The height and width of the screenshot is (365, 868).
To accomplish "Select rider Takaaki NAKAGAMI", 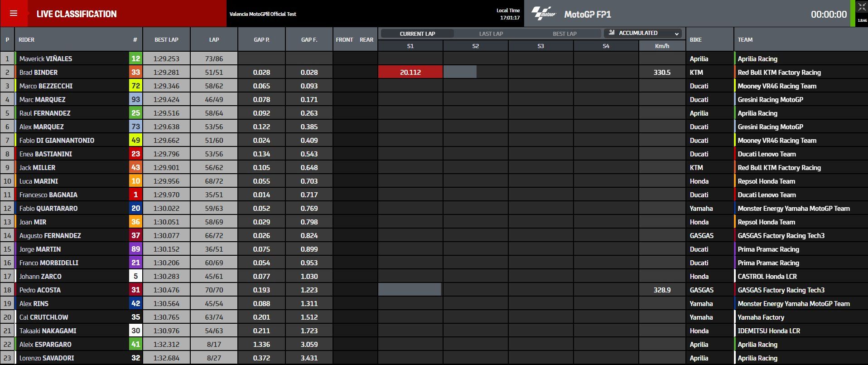I will (48, 331).
